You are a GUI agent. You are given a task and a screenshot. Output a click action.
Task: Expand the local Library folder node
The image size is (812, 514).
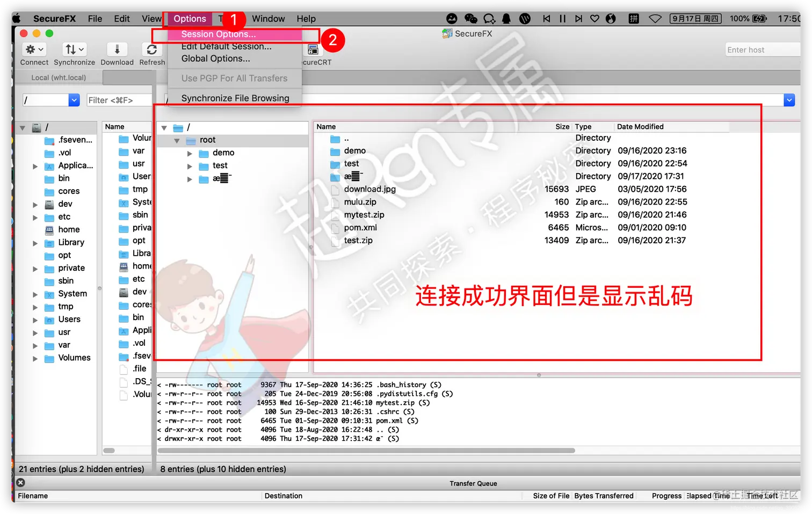(35, 243)
